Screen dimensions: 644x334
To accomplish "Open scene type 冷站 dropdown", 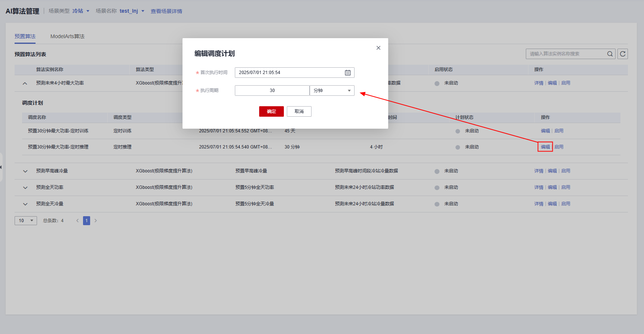I will point(81,11).
